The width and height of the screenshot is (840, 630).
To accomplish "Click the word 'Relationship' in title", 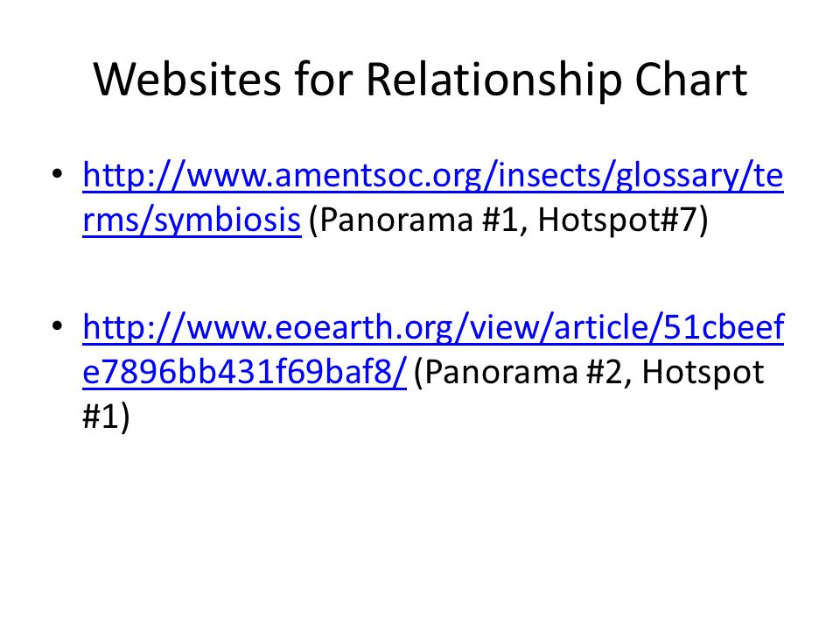I will [x=493, y=81].
